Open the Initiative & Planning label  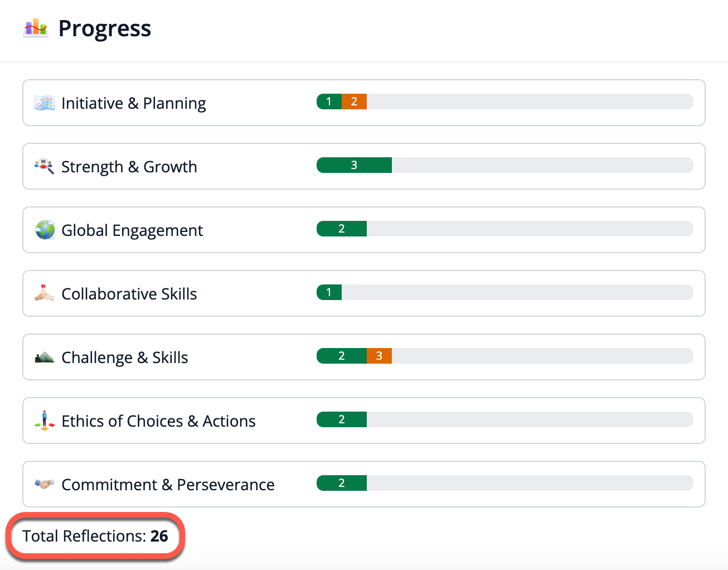pos(134,103)
